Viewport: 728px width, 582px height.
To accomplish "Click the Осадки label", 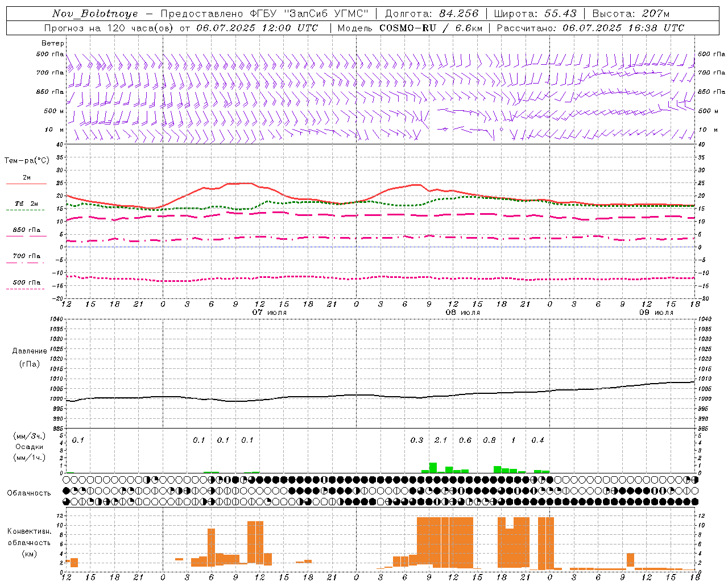I will pos(29,447).
